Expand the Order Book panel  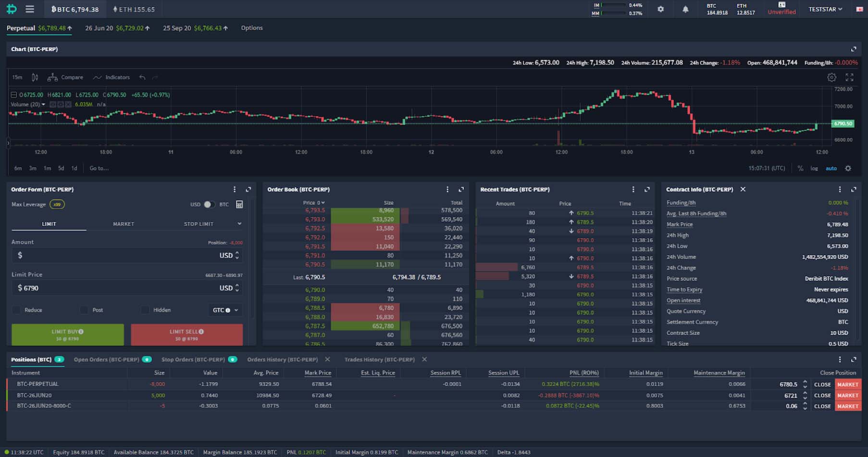point(461,189)
